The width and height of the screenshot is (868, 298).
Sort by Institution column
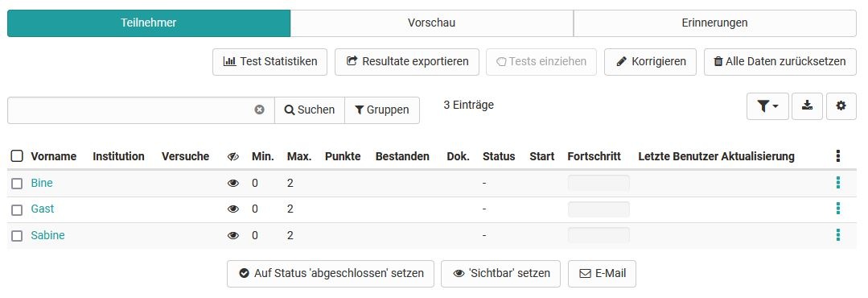[118, 156]
